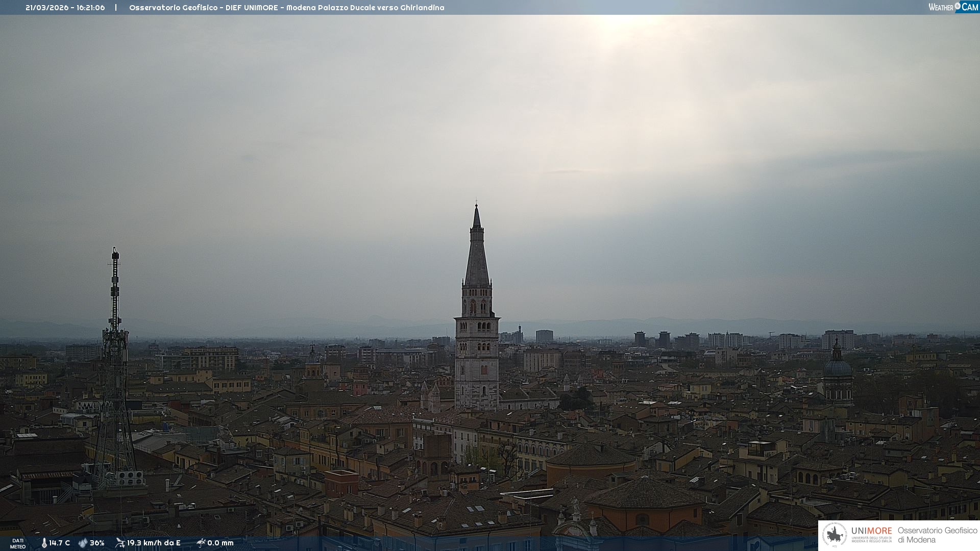
Task: Click the humidity water droplets icon
Action: 83,543
